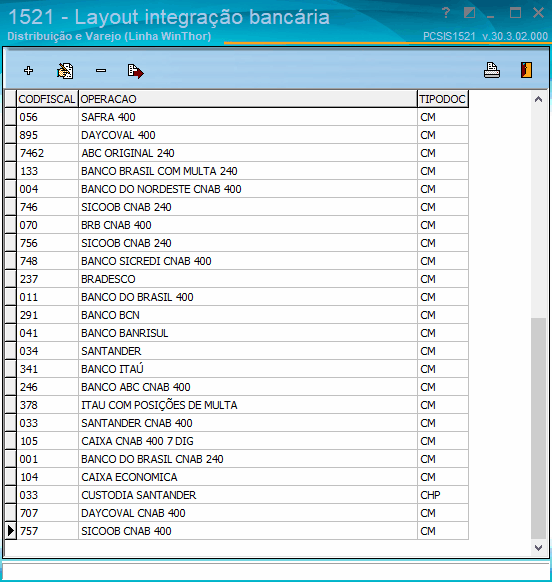The width and height of the screenshot is (552, 582).
Task: Click the CM cell in BRADESCO row
Action: (x=442, y=279)
